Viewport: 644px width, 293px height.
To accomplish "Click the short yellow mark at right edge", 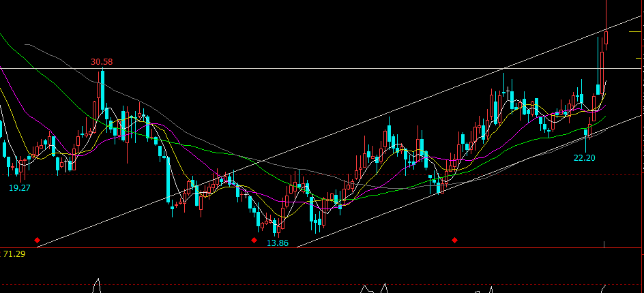I will [635, 32].
